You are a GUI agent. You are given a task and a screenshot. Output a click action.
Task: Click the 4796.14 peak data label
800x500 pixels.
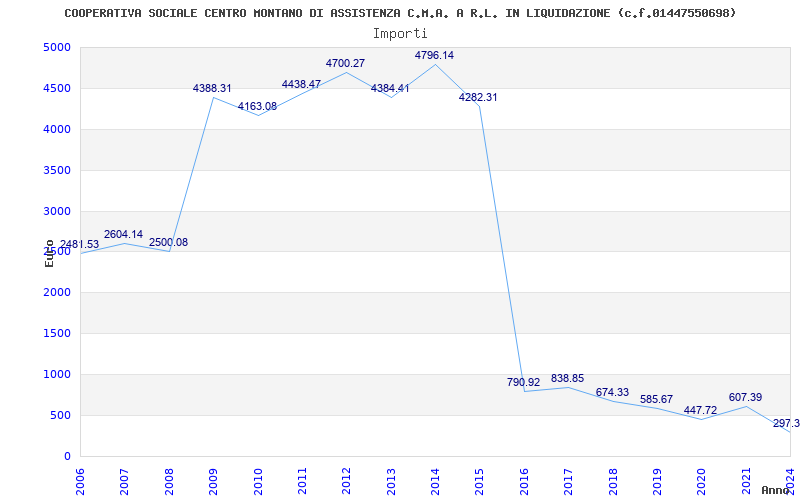tap(434, 55)
